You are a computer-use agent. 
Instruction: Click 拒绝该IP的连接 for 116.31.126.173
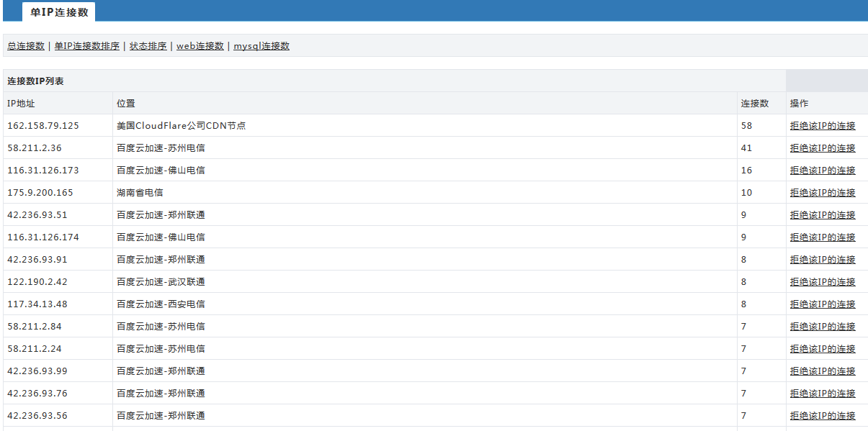point(823,171)
